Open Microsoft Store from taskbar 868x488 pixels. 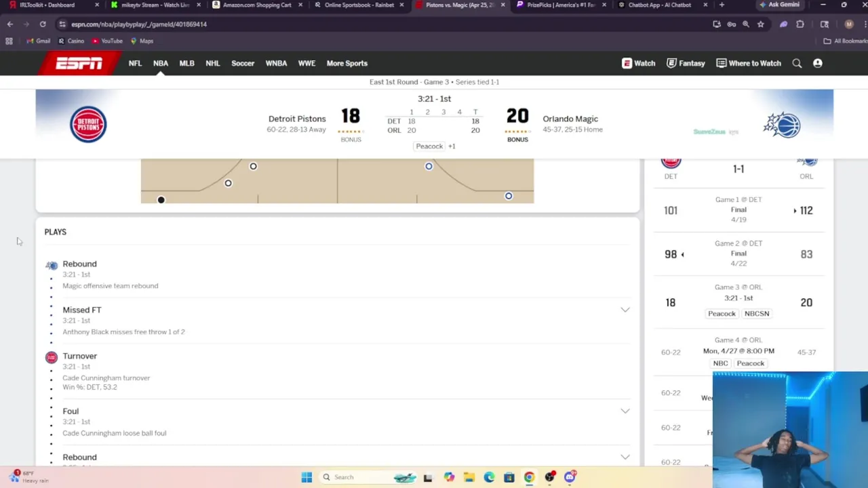509,477
